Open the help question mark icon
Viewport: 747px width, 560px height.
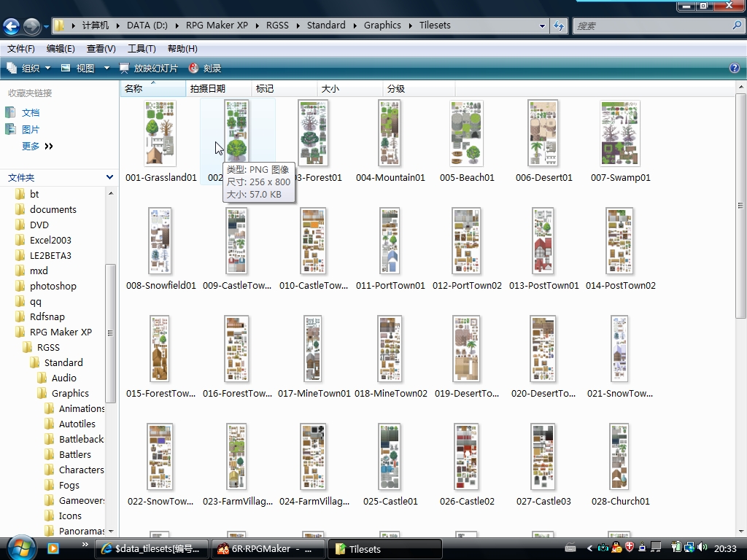pos(734,68)
